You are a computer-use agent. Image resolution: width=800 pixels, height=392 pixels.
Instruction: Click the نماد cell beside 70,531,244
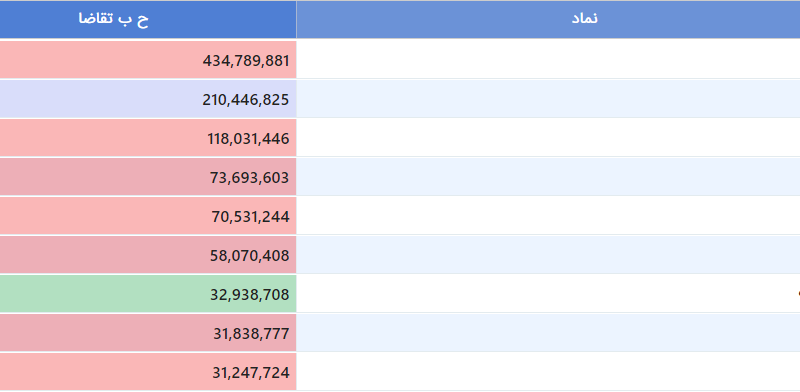pyautogui.click(x=548, y=216)
